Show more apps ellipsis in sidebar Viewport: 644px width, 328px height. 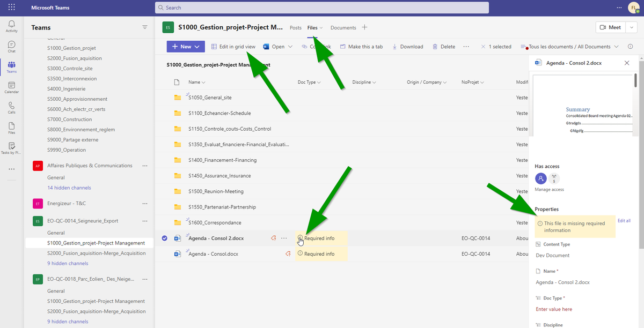click(12, 169)
